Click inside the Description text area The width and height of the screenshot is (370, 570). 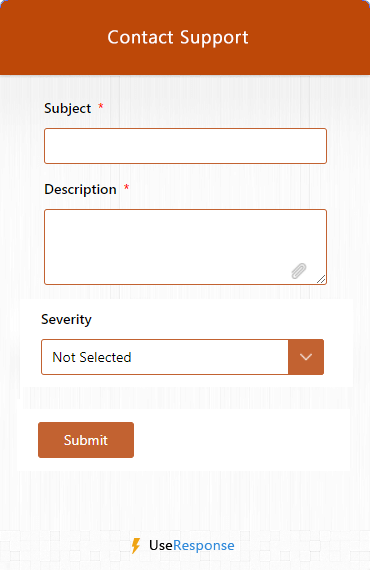(x=185, y=247)
